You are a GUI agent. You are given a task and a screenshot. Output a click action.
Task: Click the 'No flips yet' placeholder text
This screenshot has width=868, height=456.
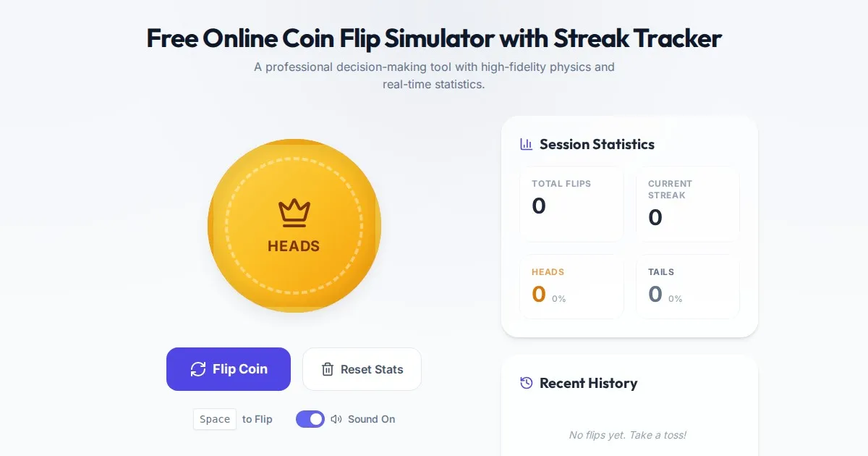pyautogui.click(x=628, y=435)
